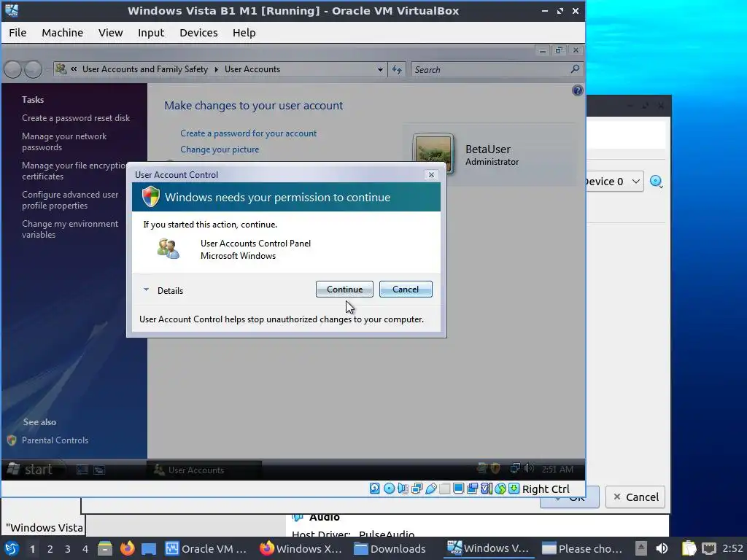This screenshot has height=560, width=747.
Task: Switch to the Windows V... taskbar window
Action: pos(488,548)
